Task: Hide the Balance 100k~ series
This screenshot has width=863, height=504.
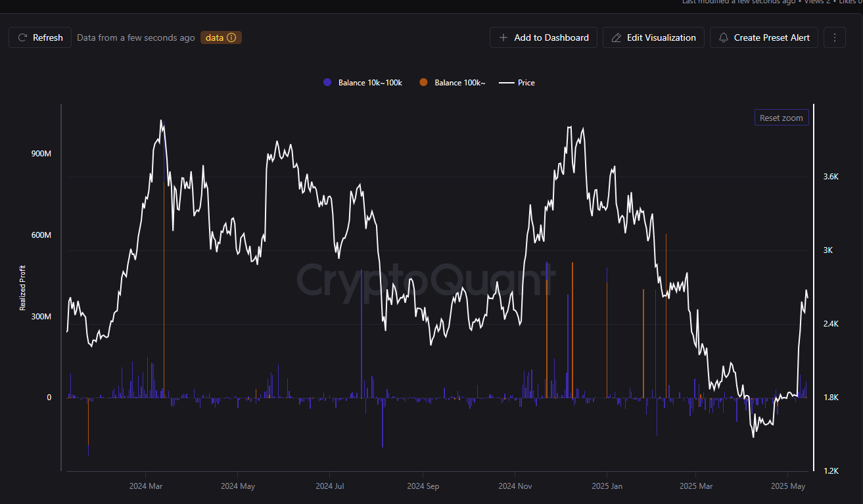Action: (x=452, y=82)
